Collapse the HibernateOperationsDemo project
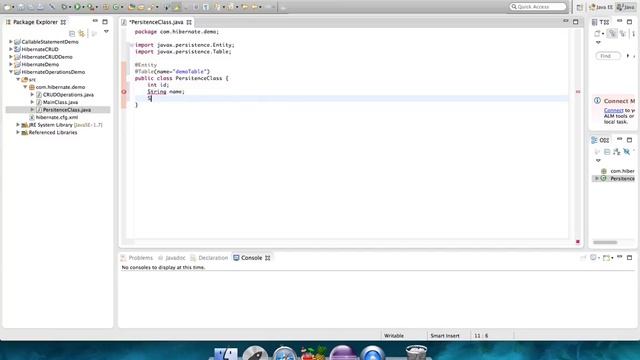 [x=11, y=72]
